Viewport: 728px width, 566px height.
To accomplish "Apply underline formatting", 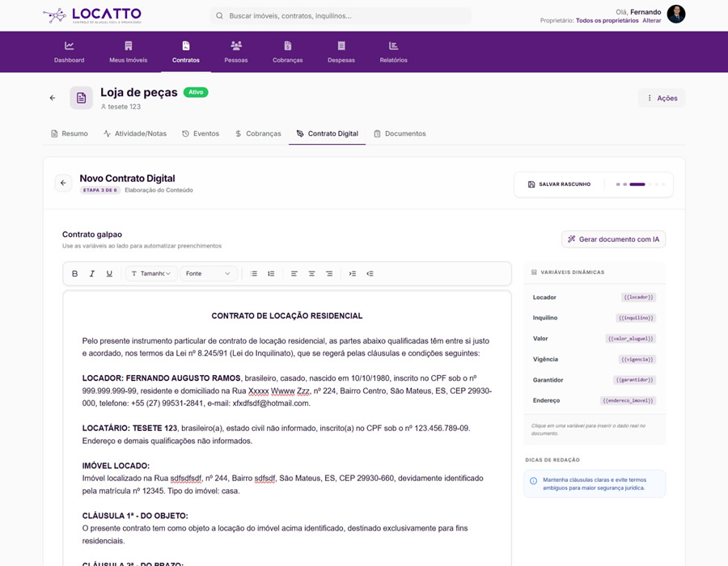I will click(x=109, y=273).
